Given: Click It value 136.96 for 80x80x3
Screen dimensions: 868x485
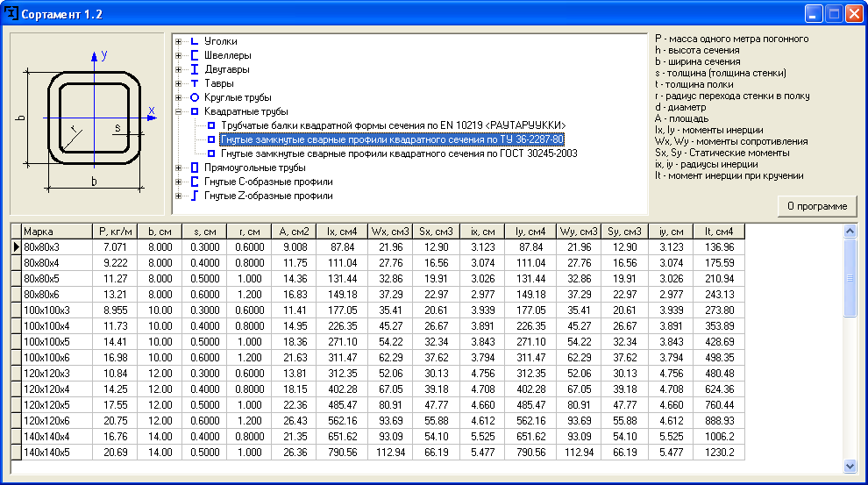Looking at the screenshot, I should [x=719, y=247].
